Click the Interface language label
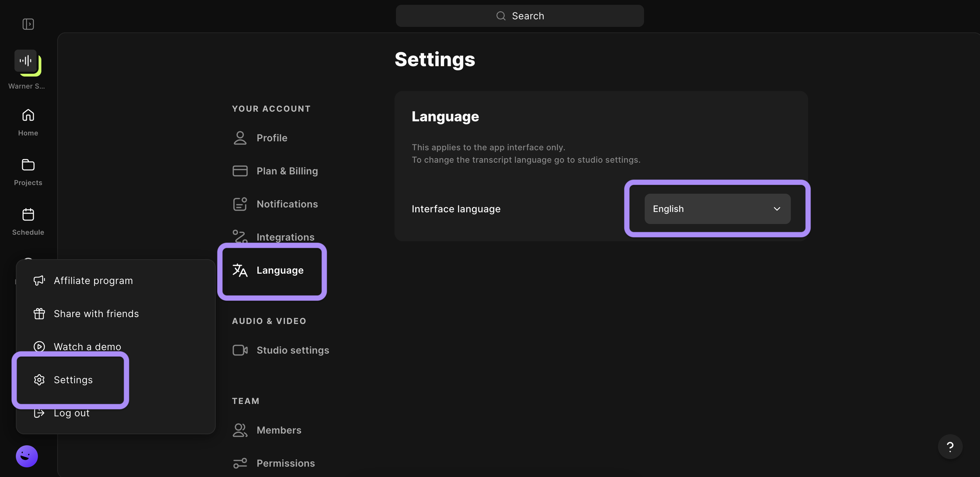 (x=456, y=209)
